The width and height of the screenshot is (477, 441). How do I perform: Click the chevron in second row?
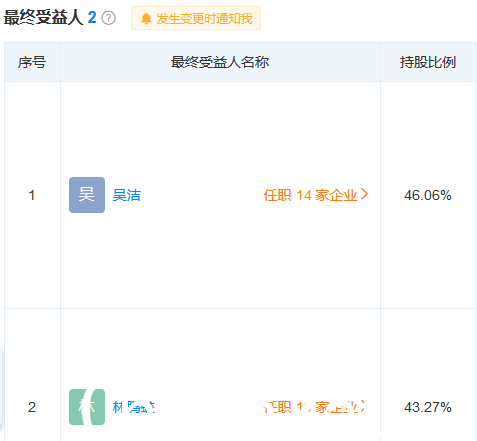(x=362, y=406)
